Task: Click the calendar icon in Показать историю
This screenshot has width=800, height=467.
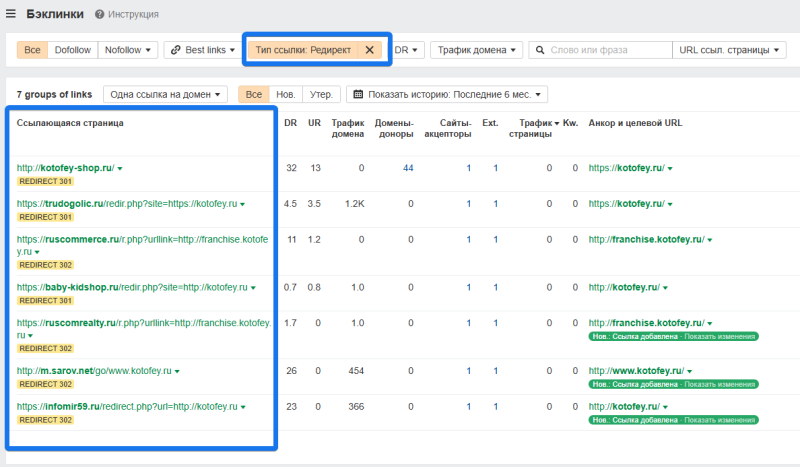Action: click(357, 95)
